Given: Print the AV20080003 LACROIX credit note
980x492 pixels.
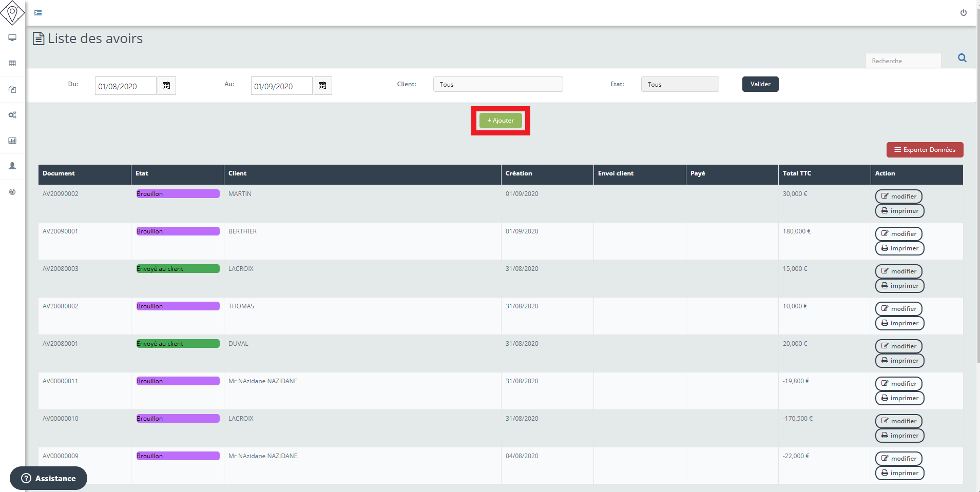Looking at the screenshot, I should [x=899, y=286].
